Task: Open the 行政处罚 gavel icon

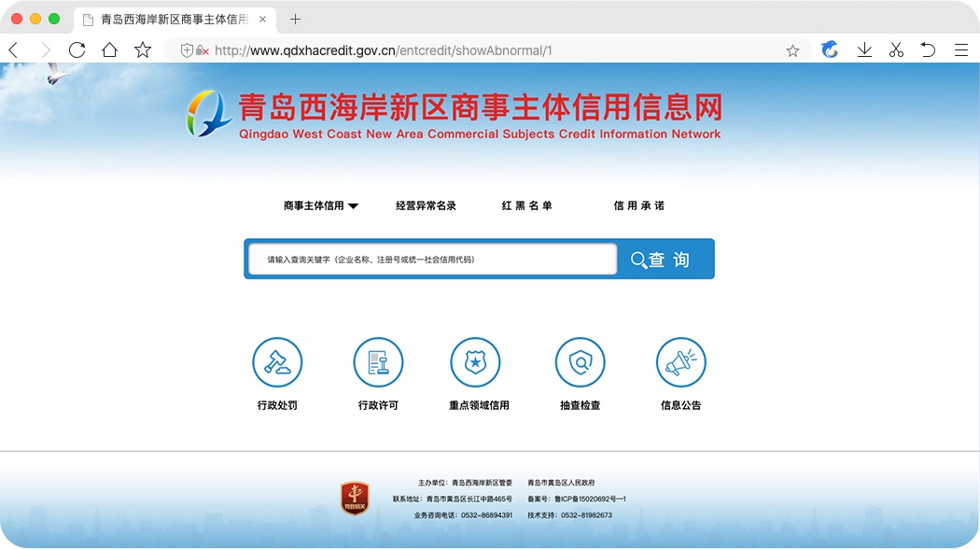Action: click(277, 362)
